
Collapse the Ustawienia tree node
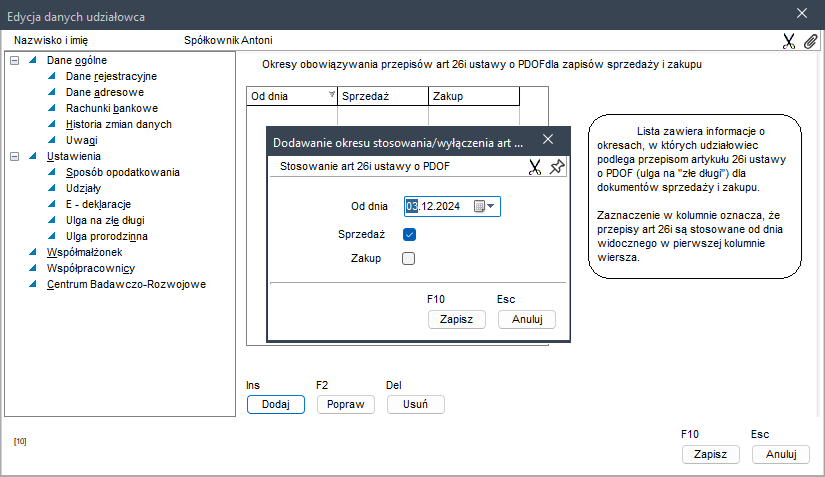pos(14,156)
